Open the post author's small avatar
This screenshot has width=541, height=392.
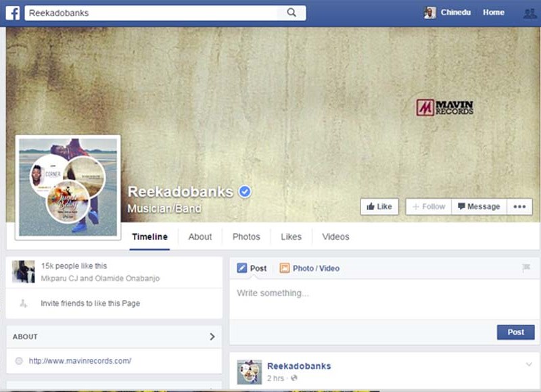coord(250,372)
